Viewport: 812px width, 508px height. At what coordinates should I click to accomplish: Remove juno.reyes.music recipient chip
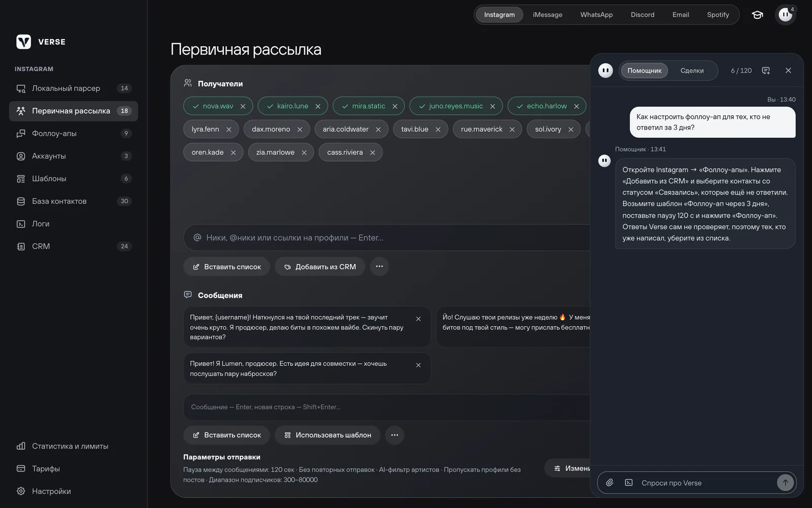(x=492, y=106)
